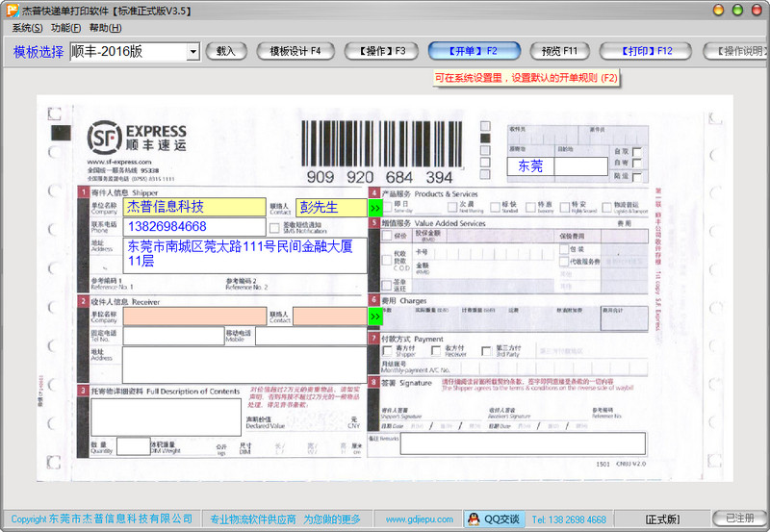
Task: Check the 自寄 self send box
Action: click(637, 163)
